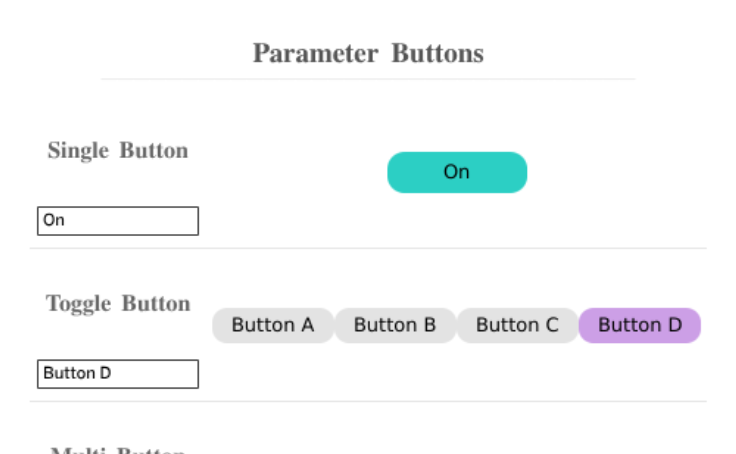The width and height of the screenshot is (736, 454).
Task: Toggle the teal On button
Action: (456, 172)
